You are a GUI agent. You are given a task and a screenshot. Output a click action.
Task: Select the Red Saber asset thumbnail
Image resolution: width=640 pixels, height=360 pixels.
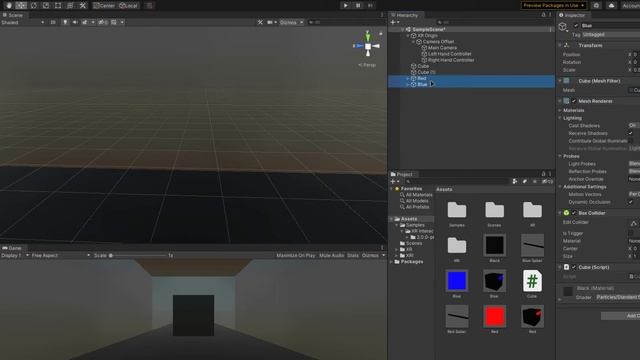(x=457, y=317)
